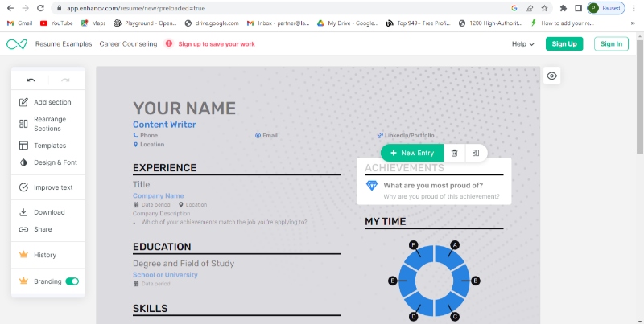Click the green Sign Up button
Screen dimensions: 644x324
tap(563, 43)
